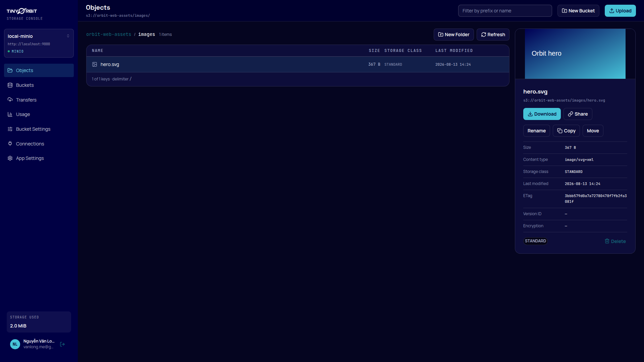The height and width of the screenshot is (362, 644).
Task: Click the sign-out icon next to user
Action: pos(62,344)
